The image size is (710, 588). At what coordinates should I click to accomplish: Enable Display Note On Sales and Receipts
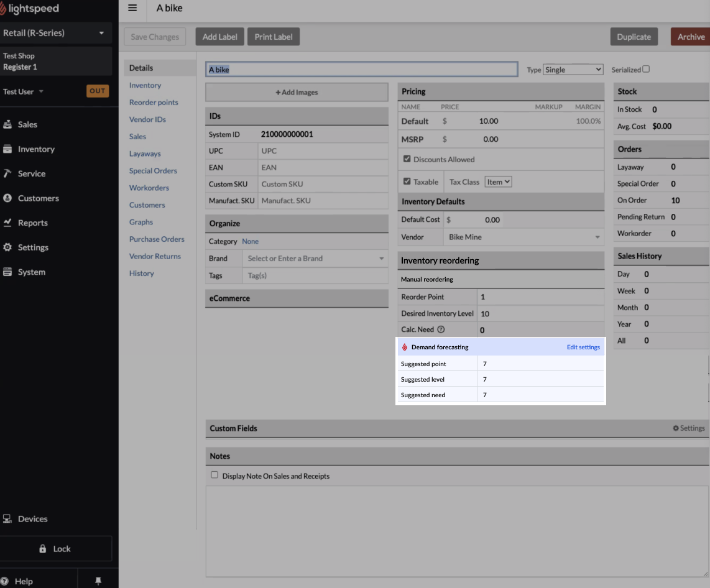coord(214,475)
